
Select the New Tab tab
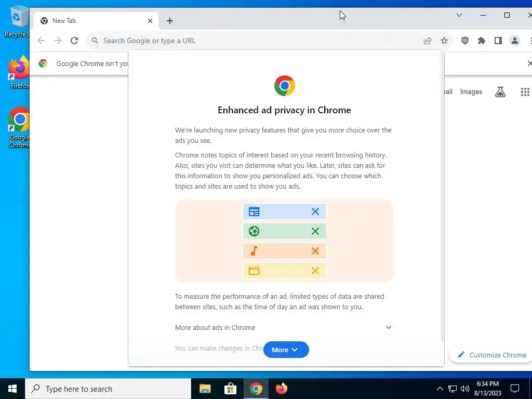pos(97,21)
